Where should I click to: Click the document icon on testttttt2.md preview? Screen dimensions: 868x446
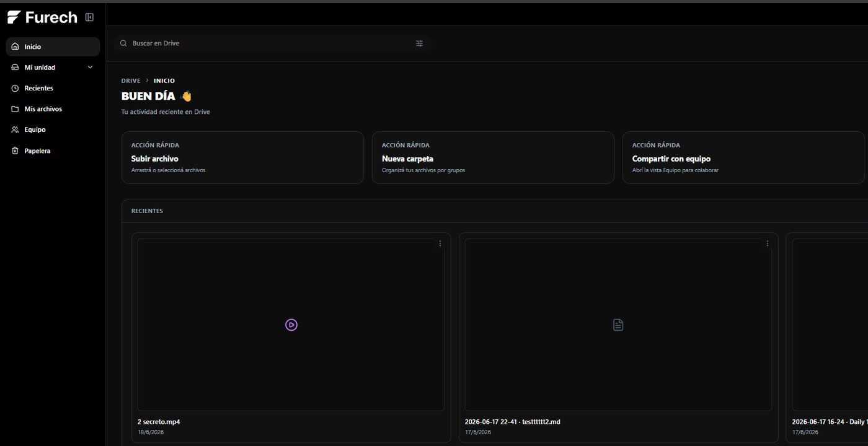click(618, 325)
